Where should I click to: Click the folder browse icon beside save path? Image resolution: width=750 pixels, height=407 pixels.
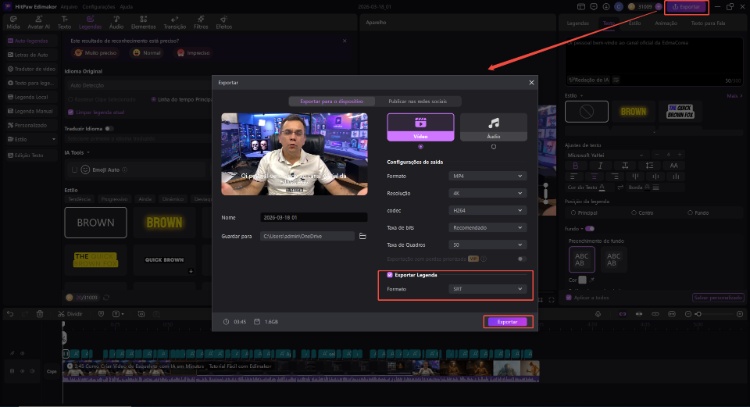[x=363, y=236]
